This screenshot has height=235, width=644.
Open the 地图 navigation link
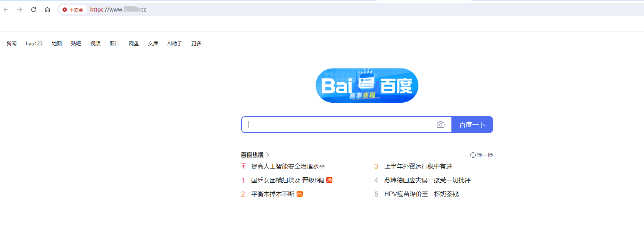pyautogui.click(x=57, y=43)
